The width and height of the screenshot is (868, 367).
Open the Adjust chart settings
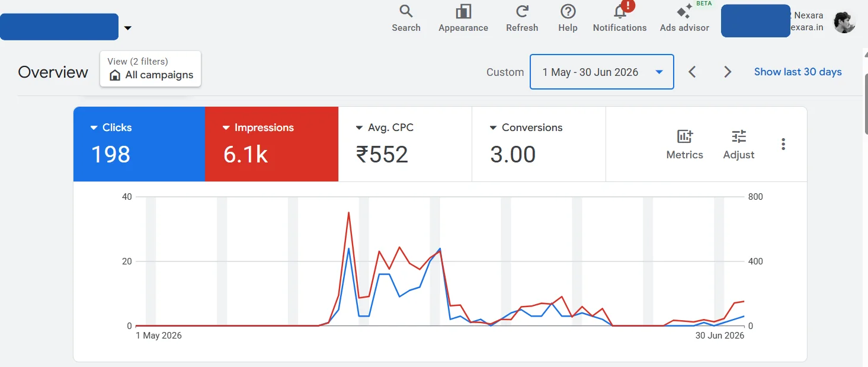739,144
